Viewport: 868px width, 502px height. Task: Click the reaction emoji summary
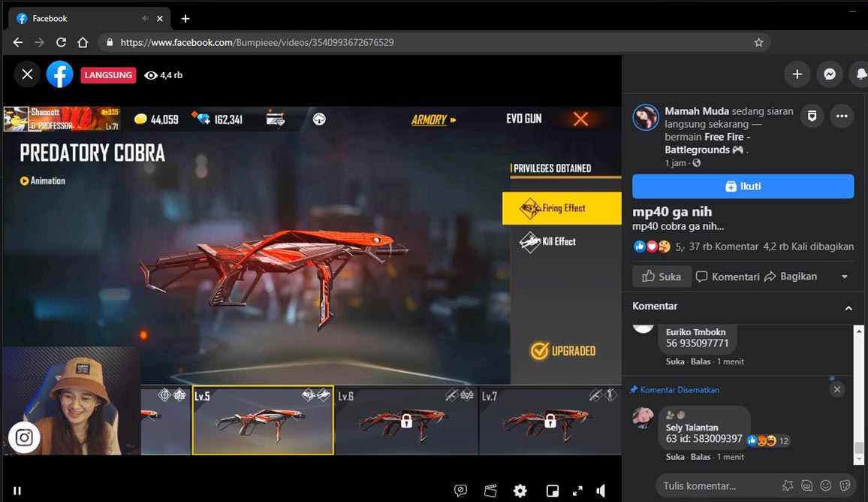[x=652, y=246]
